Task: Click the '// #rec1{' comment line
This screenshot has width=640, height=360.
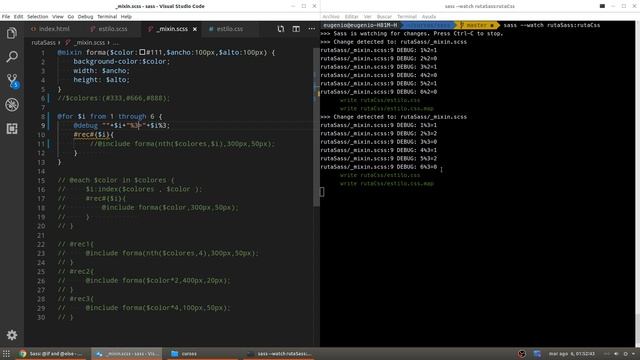Action: (x=76, y=244)
